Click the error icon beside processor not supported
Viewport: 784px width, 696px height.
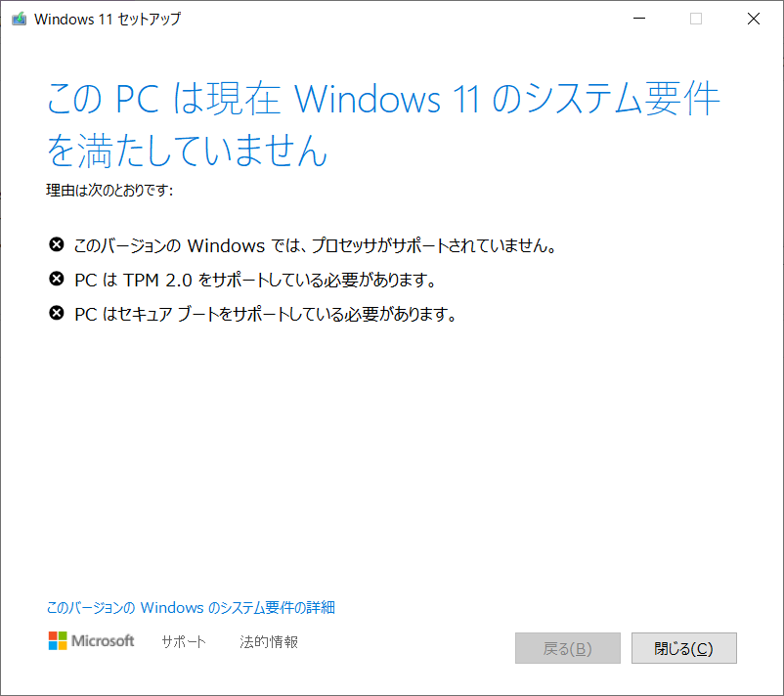(57, 244)
